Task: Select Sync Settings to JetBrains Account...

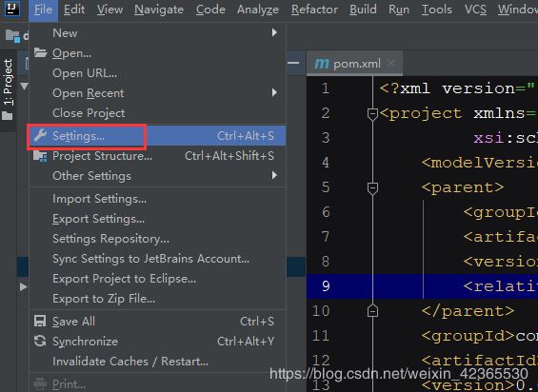Action: click(158, 258)
